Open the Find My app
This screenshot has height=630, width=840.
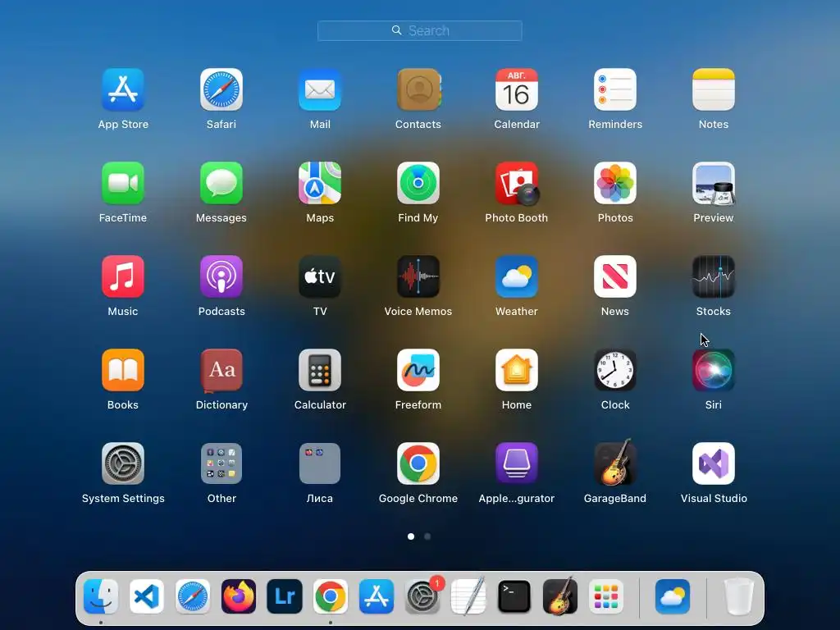click(418, 183)
